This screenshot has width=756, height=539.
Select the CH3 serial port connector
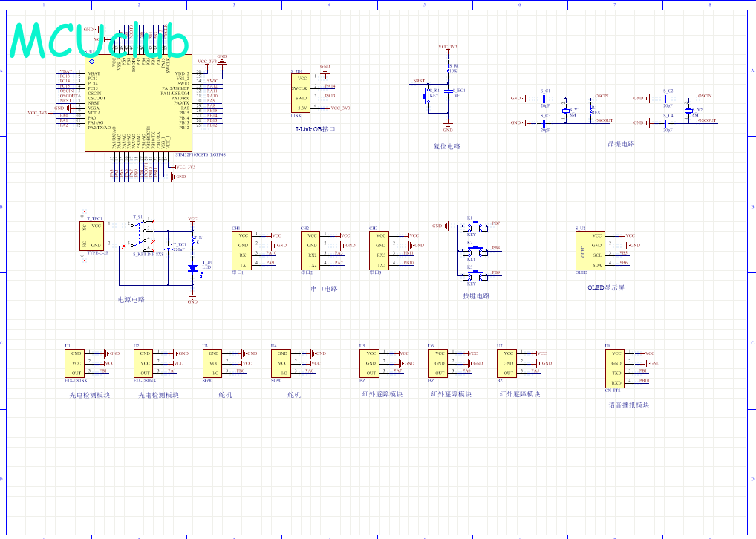click(x=379, y=250)
